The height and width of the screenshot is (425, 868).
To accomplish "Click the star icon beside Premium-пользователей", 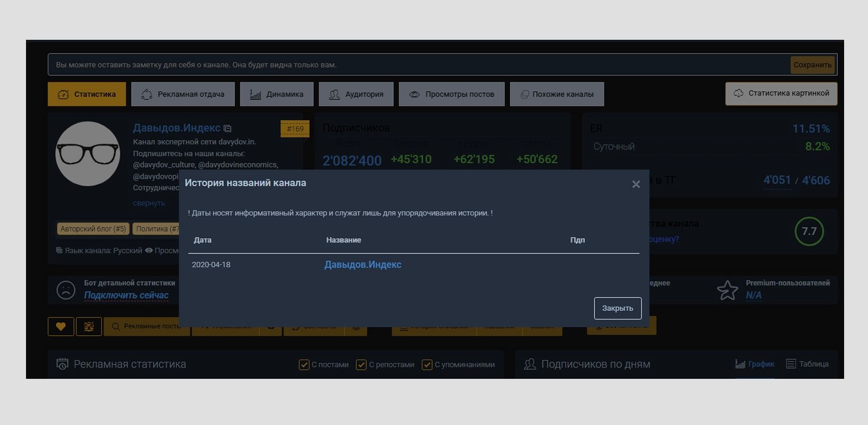I will tap(727, 290).
